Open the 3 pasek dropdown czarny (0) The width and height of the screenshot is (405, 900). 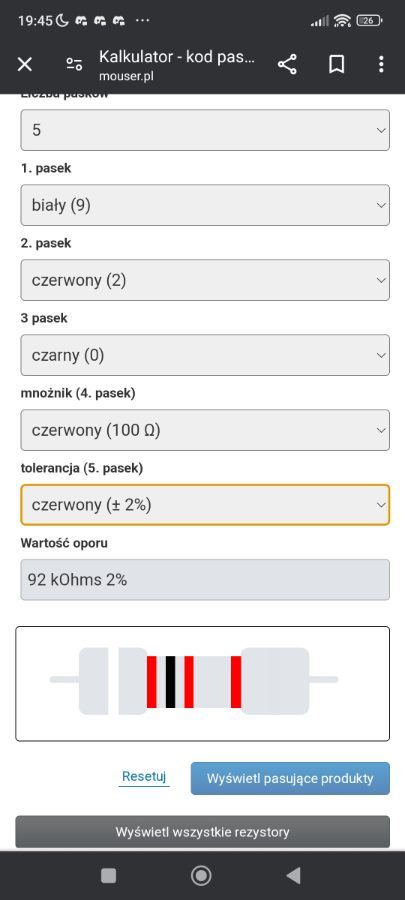pyautogui.click(x=205, y=355)
